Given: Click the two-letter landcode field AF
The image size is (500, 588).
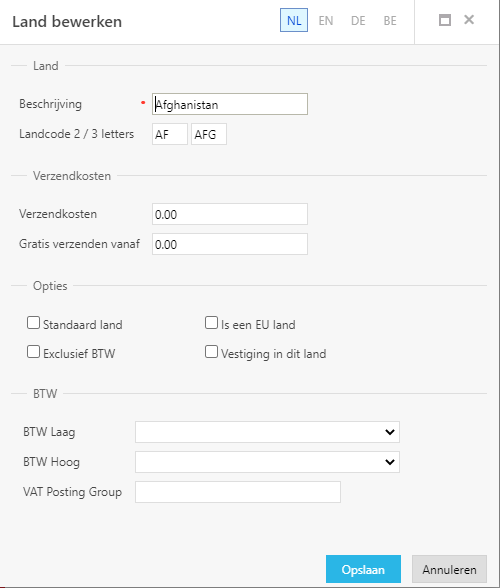Looking at the screenshot, I should coord(170,134).
